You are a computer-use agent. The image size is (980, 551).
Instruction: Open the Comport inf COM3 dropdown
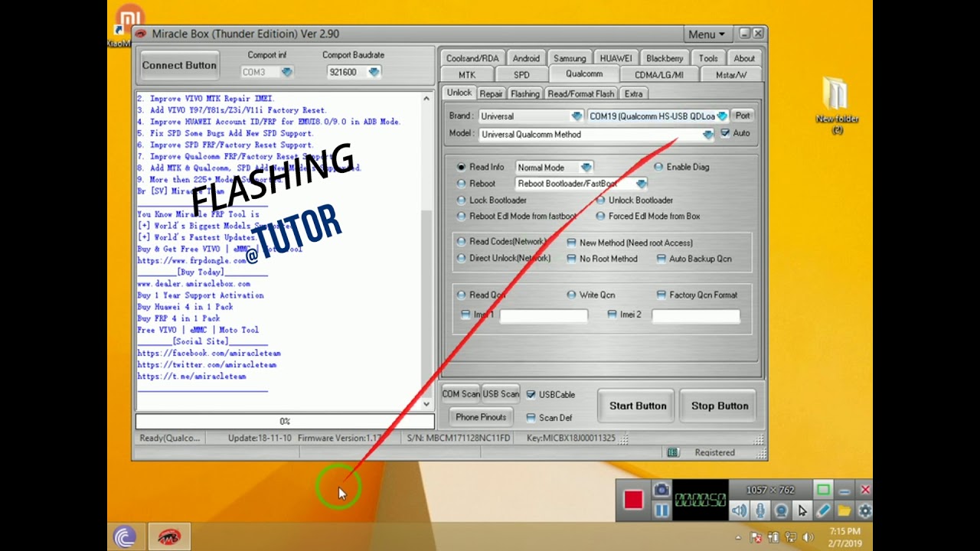(x=286, y=72)
